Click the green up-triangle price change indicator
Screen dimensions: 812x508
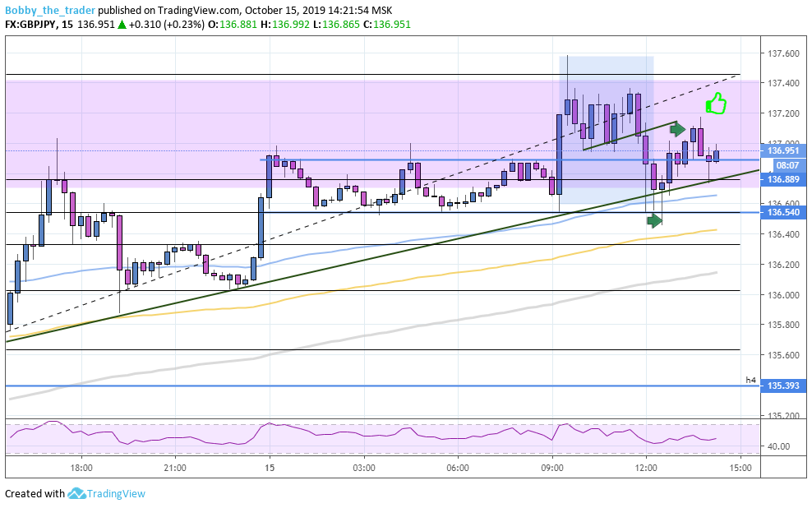coord(122,25)
